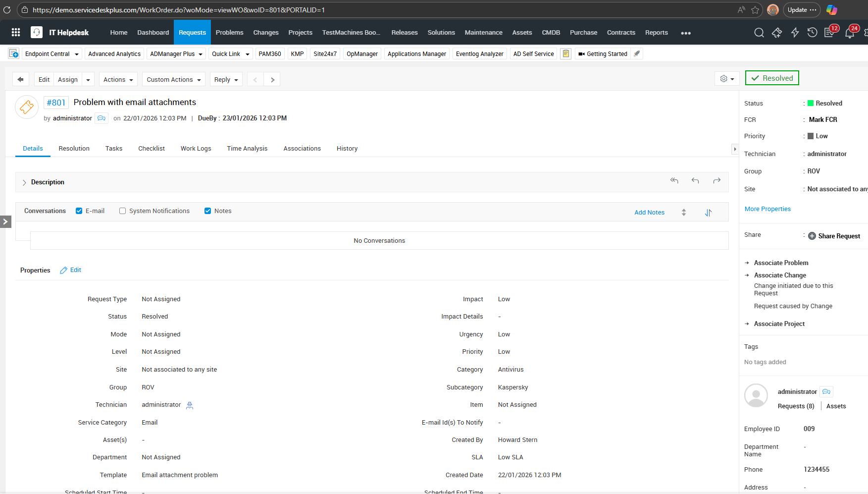Viewport: 868px width, 494px height.
Task: Go to next request with right chevron
Action: point(272,79)
